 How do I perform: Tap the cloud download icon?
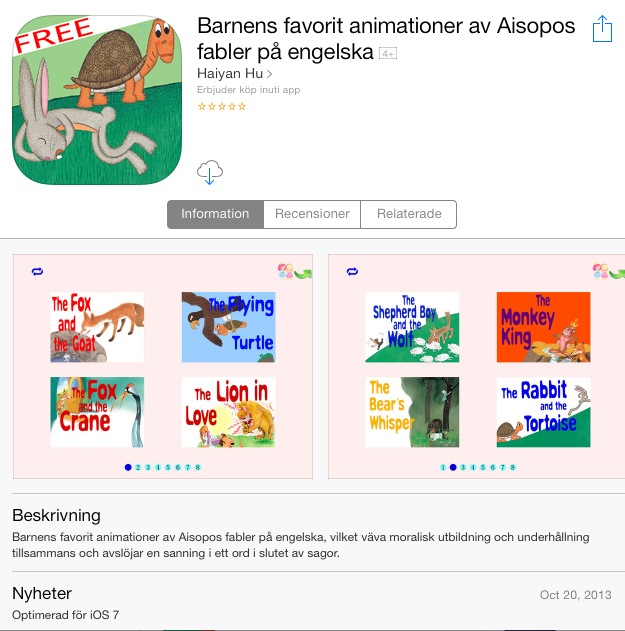(210, 172)
